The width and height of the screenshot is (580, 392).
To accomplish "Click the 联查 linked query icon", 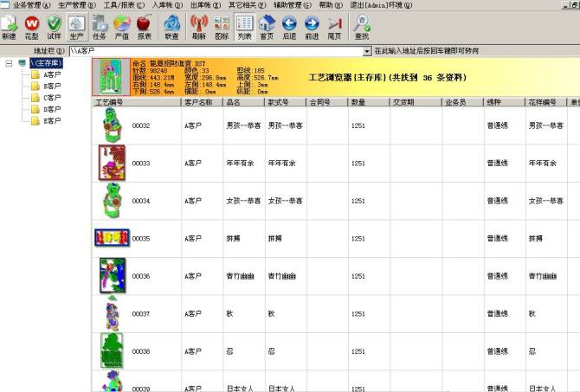I will [x=172, y=27].
